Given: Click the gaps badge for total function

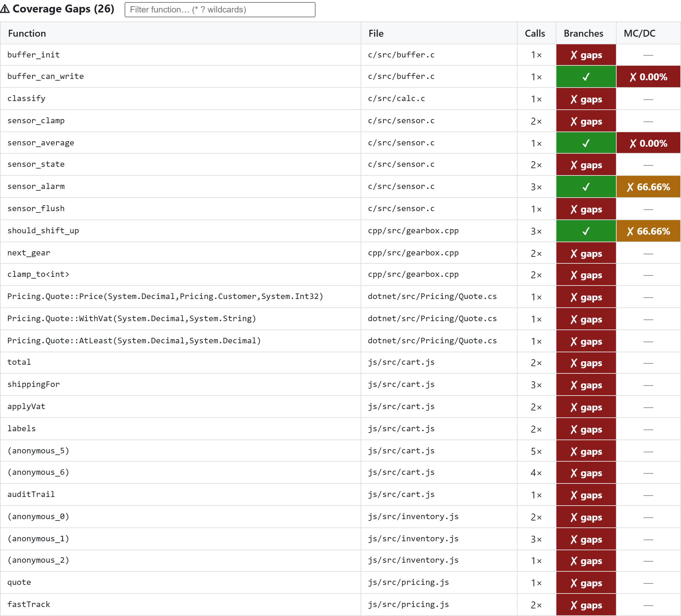Looking at the screenshot, I should click(586, 362).
